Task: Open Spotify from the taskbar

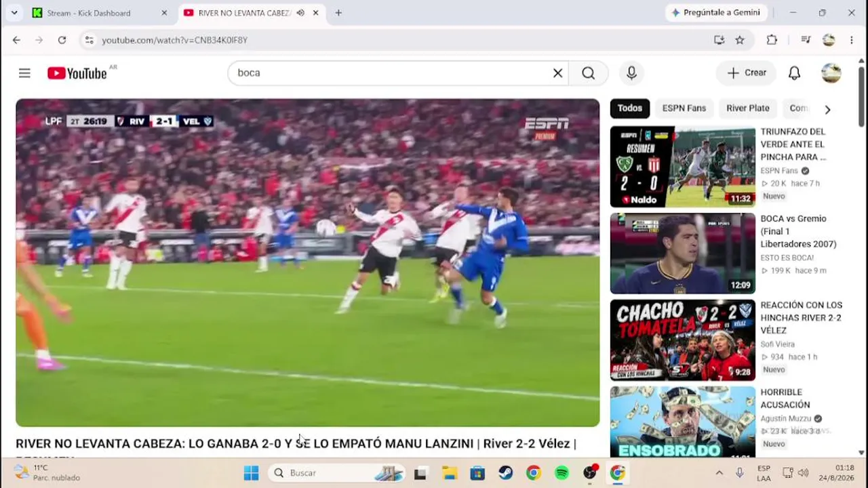Action: click(561, 473)
